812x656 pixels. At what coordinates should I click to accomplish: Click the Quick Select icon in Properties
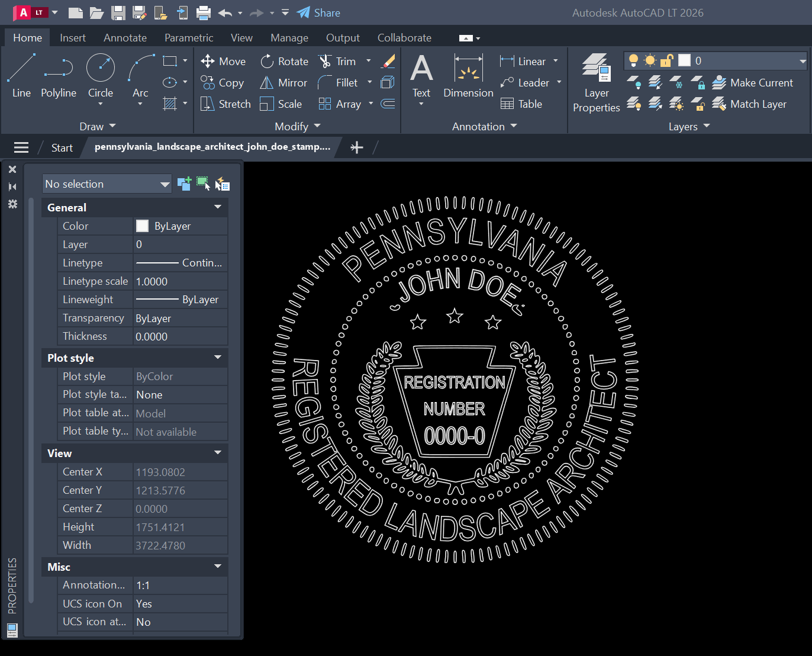click(x=223, y=184)
